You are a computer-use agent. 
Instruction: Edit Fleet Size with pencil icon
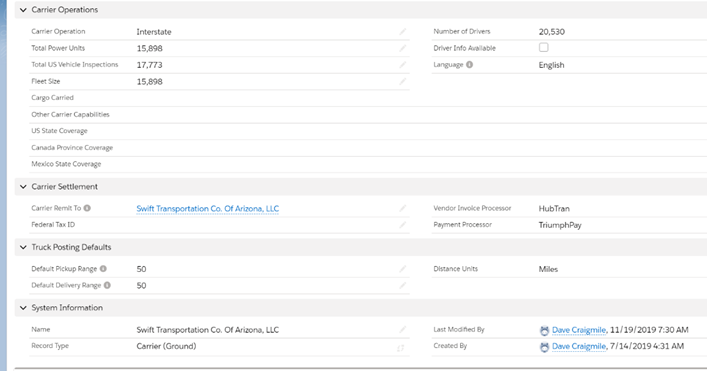402,82
